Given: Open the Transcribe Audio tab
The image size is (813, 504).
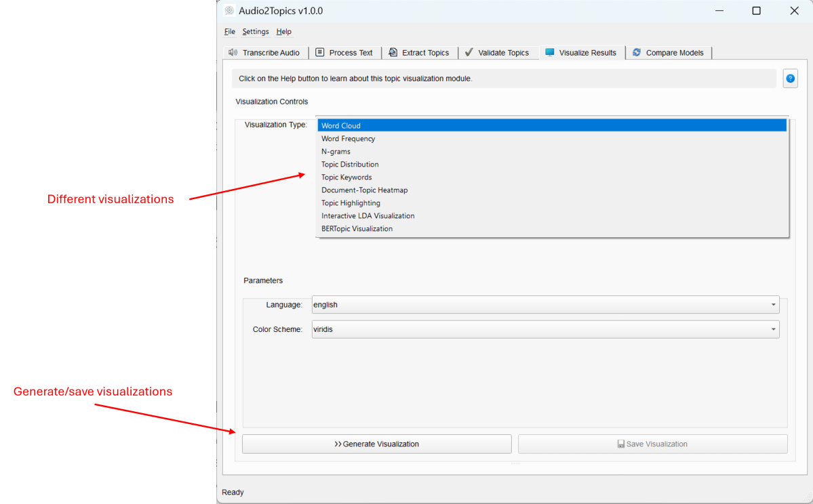Looking at the screenshot, I should [x=264, y=53].
